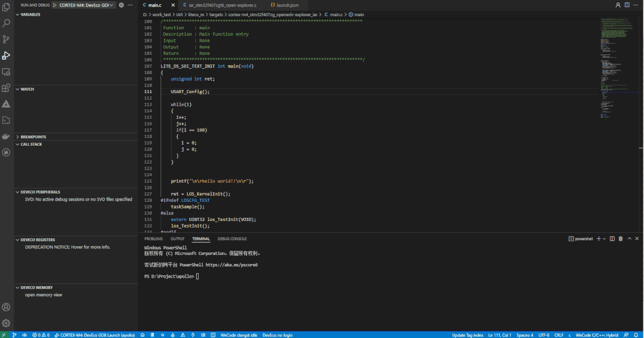644x338 pixels.
Task: Click the branch icon in status bar
Action: coord(14,335)
